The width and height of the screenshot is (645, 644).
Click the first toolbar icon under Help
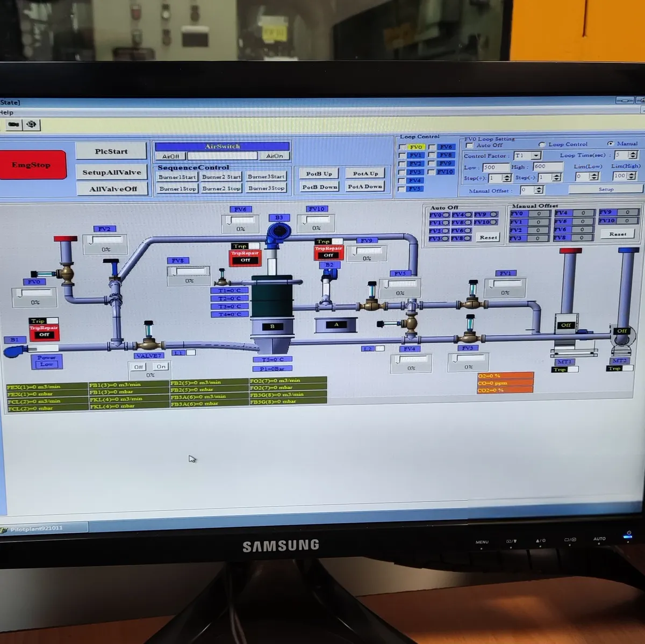[x=13, y=125]
